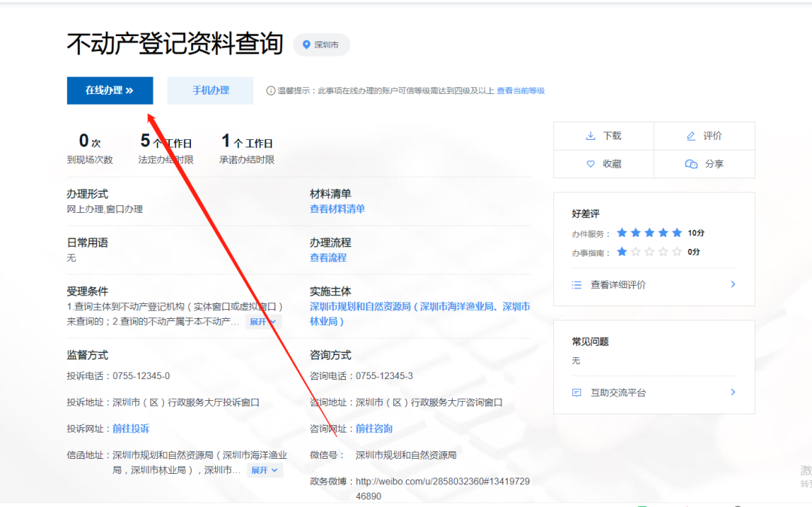
Task: Click the 下载 label text
Action: click(612, 135)
